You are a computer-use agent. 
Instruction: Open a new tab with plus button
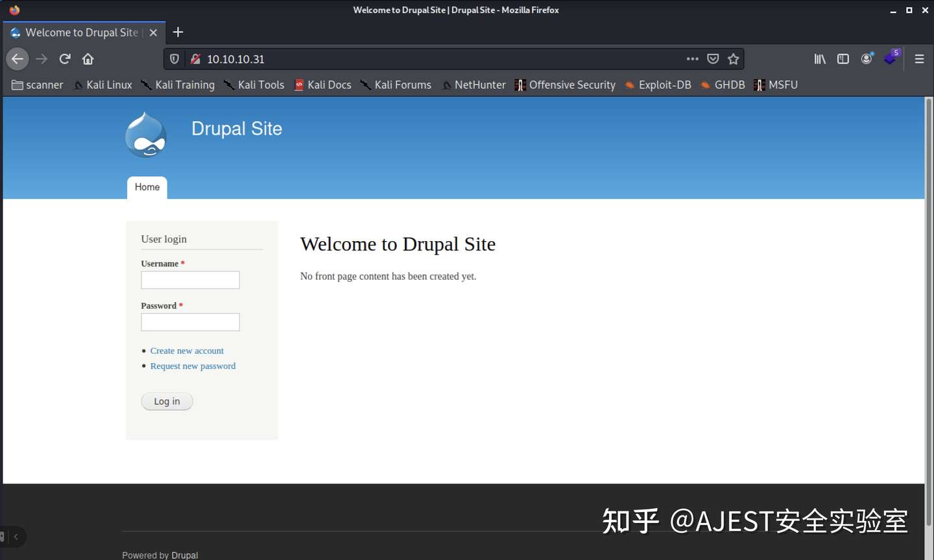point(178,32)
